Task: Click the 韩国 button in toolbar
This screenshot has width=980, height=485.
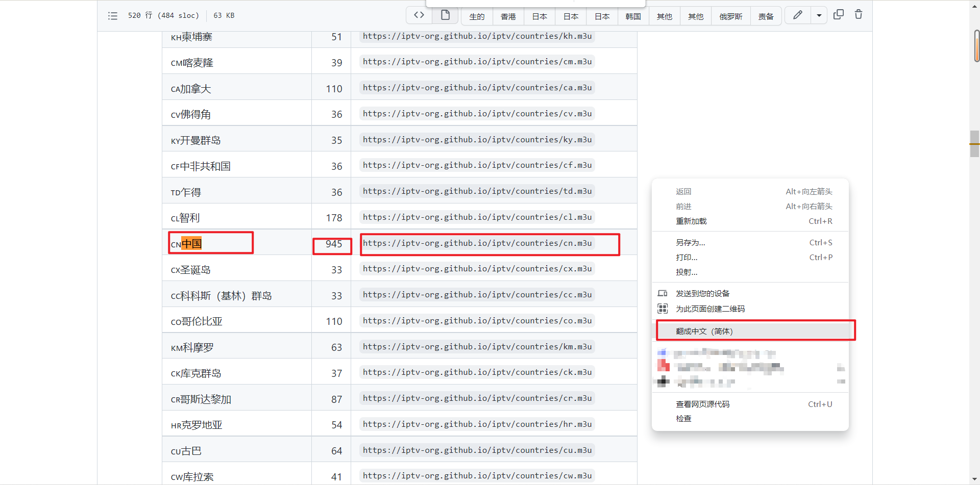Action: click(633, 16)
